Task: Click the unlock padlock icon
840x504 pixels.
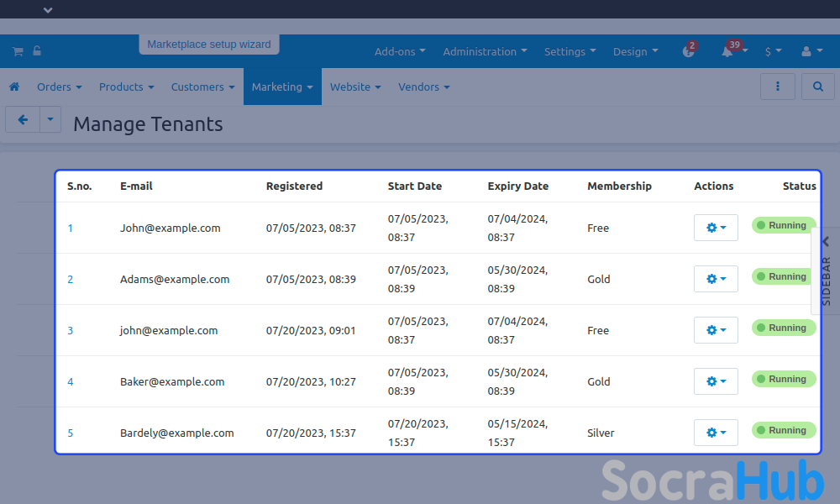Action: click(x=37, y=51)
